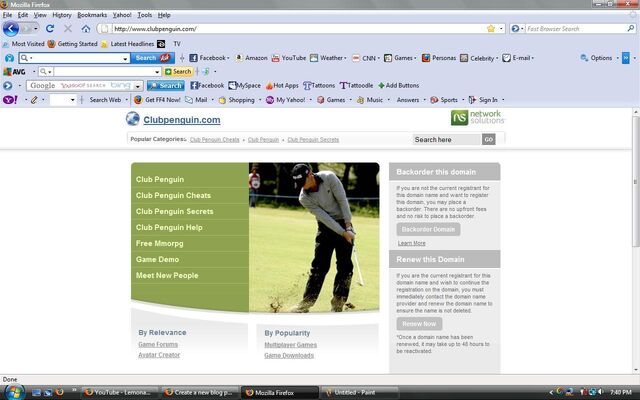Image resolution: width=640 pixels, height=400 pixels.
Task: Click the Avatar Creator link
Action: [x=159, y=355]
